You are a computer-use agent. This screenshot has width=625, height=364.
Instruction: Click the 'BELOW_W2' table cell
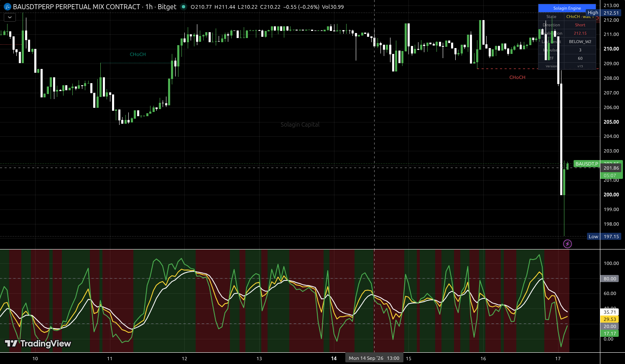point(580,42)
